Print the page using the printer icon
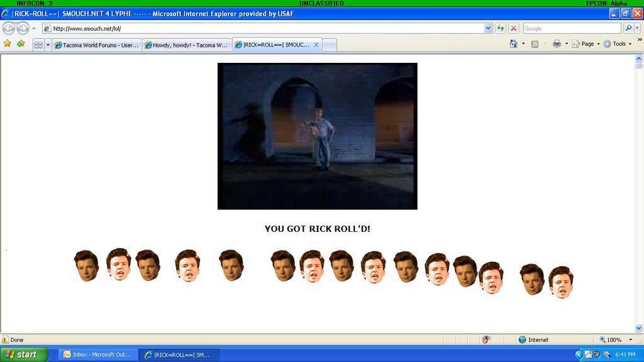Screen dimensions: 644x362 [557, 44]
